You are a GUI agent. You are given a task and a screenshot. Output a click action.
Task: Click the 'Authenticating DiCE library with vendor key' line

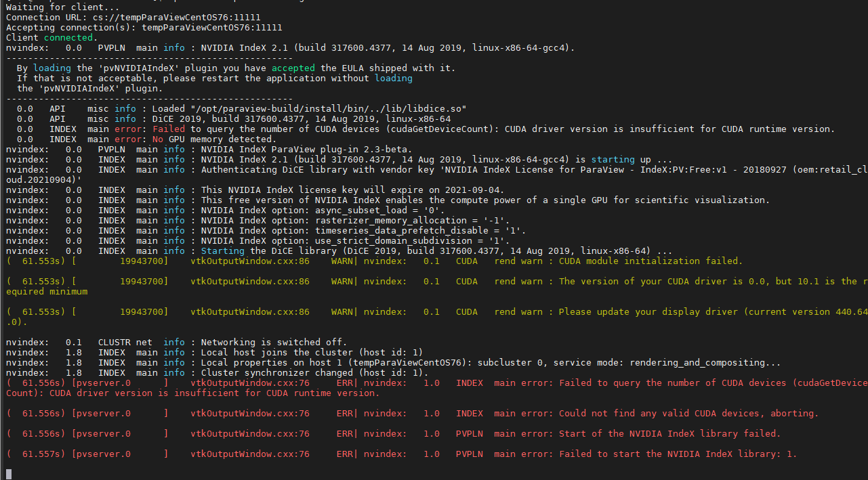pyautogui.click(x=436, y=169)
